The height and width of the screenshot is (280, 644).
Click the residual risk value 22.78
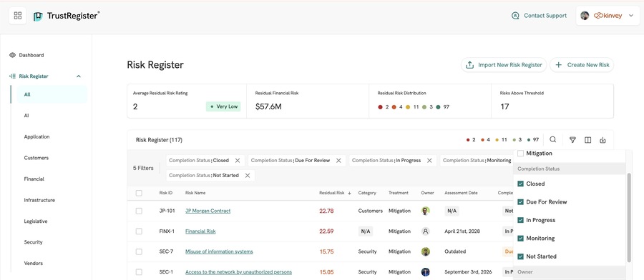pyautogui.click(x=326, y=211)
